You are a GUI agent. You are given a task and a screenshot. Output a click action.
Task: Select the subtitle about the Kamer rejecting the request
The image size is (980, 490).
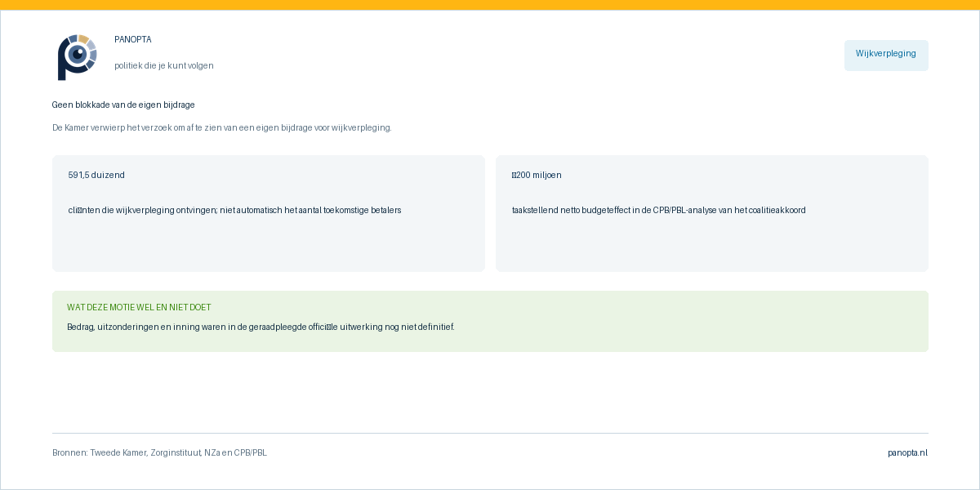[222, 128]
